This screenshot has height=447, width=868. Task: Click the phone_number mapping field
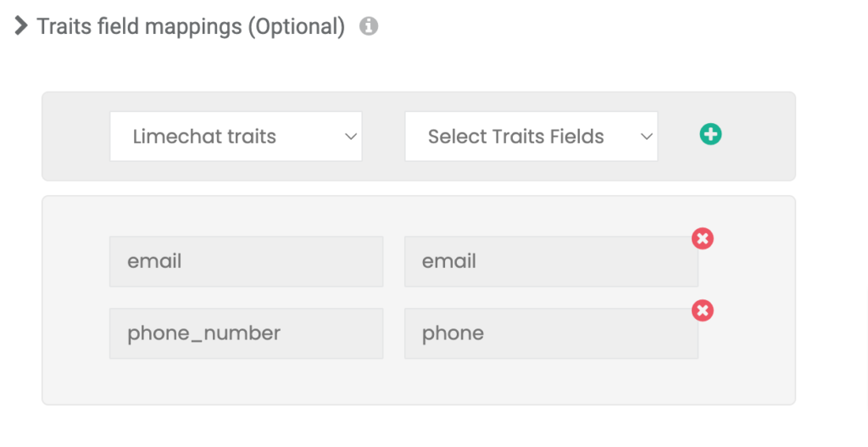[247, 333]
